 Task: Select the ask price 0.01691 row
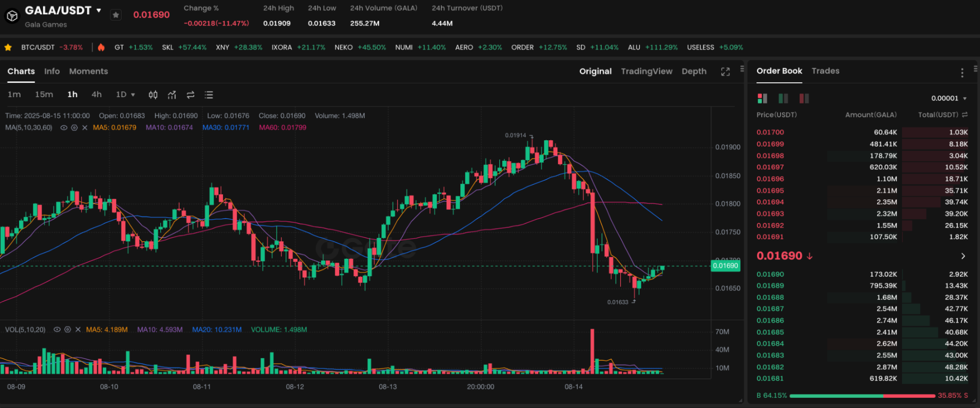click(x=862, y=237)
